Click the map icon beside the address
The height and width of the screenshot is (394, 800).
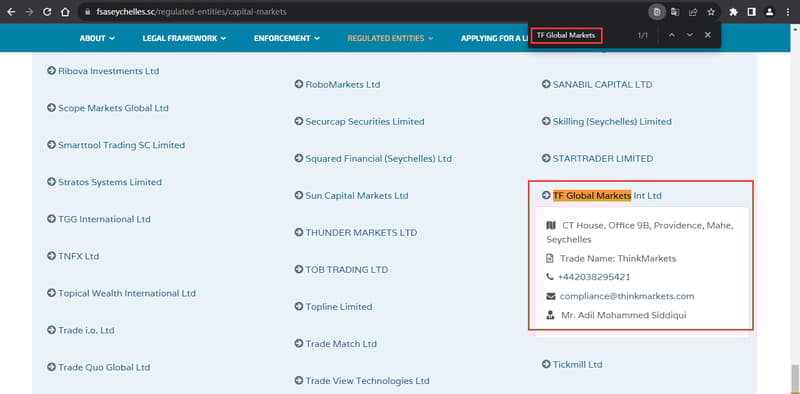[x=551, y=225]
